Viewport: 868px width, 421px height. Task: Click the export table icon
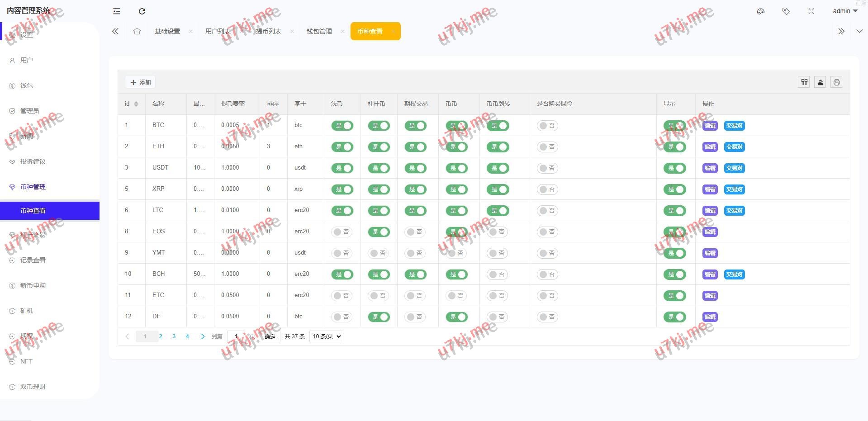point(820,82)
